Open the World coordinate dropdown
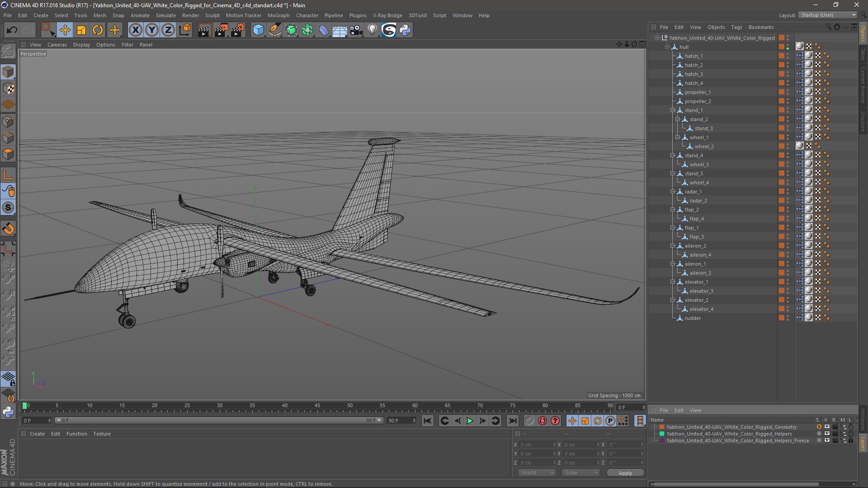 tap(537, 473)
